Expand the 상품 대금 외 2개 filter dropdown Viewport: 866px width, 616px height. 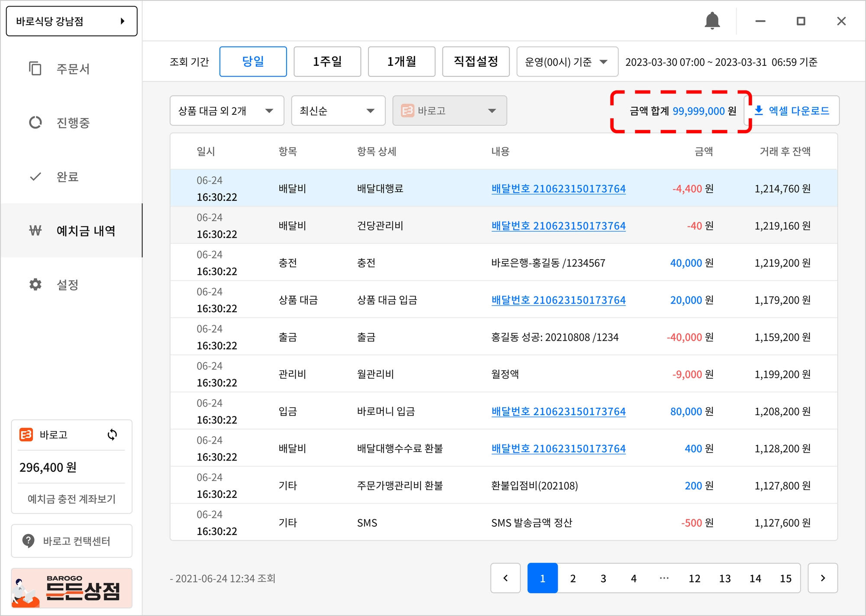[x=227, y=111]
